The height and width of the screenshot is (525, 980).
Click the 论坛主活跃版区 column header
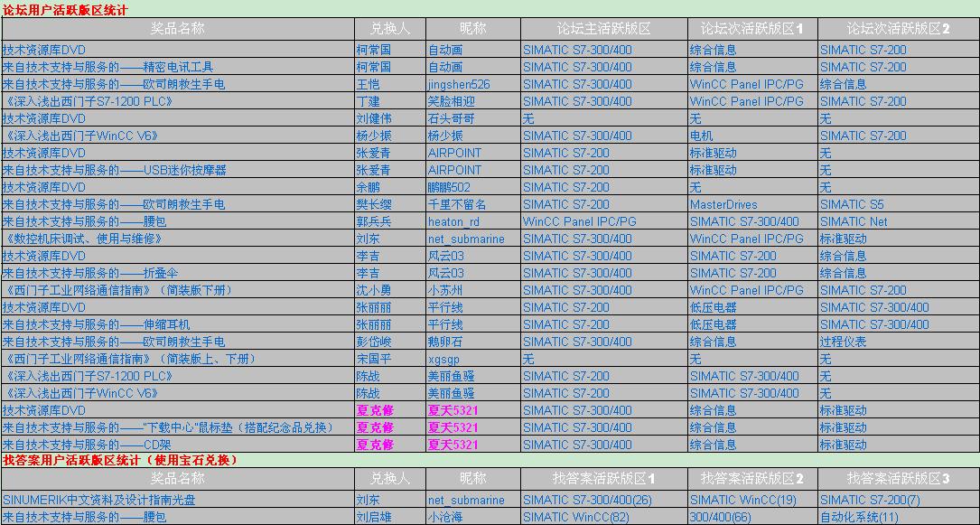click(x=603, y=28)
